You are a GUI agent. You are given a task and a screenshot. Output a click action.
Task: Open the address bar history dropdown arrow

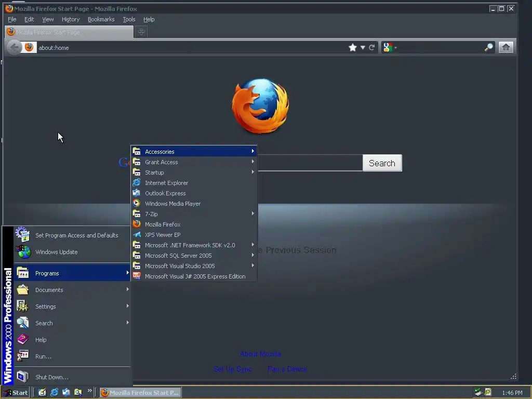click(363, 47)
